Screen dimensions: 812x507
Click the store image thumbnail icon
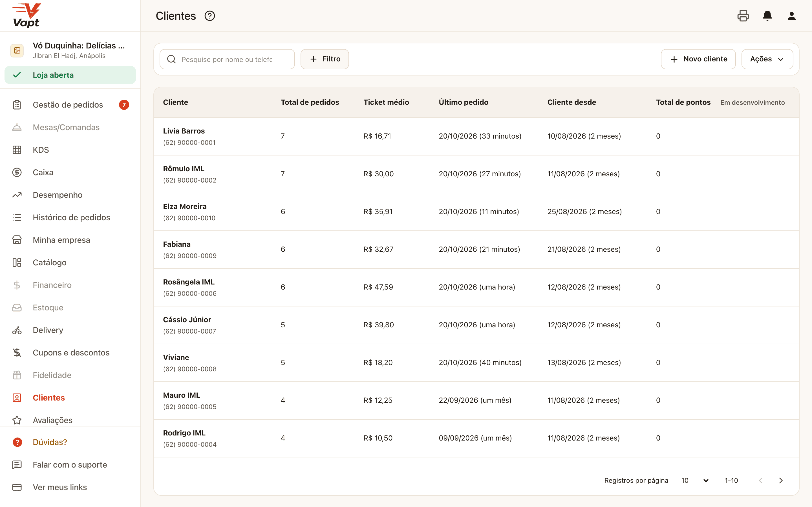(17, 51)
